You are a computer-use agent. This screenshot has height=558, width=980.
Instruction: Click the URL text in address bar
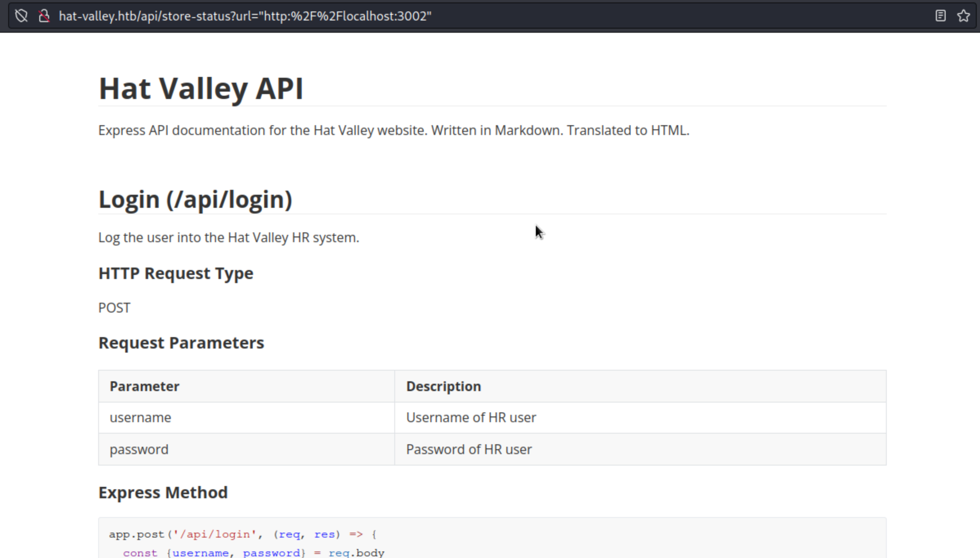[245, 16]
